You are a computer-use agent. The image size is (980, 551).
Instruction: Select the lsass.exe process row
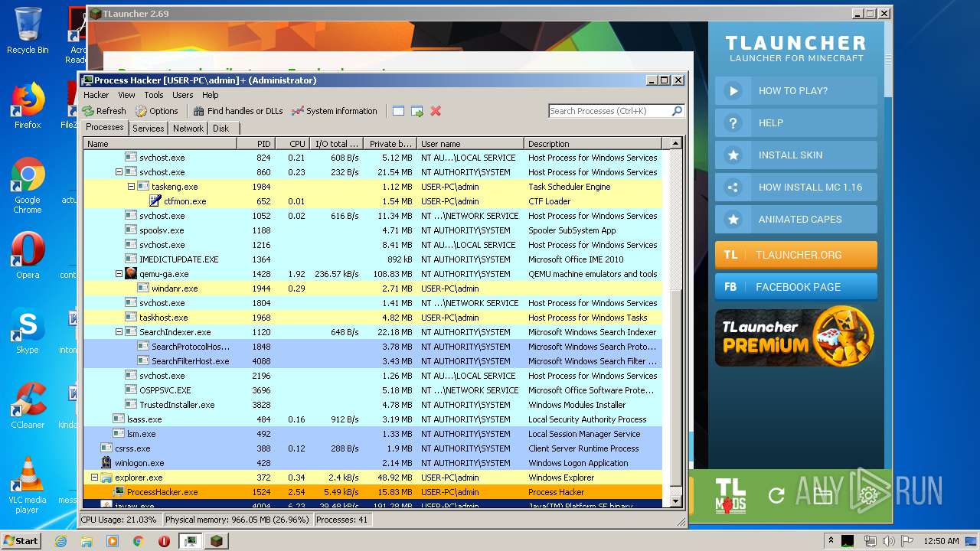tap(373, 419)
